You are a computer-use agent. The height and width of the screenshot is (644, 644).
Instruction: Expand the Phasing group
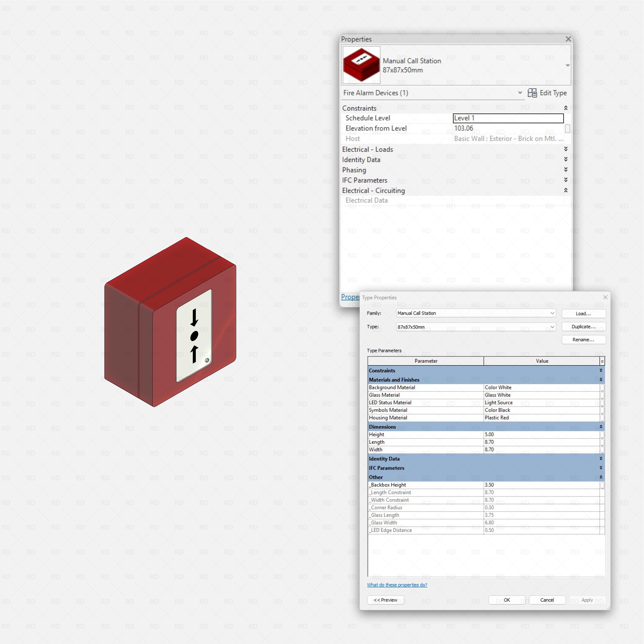tap(566, 170)
